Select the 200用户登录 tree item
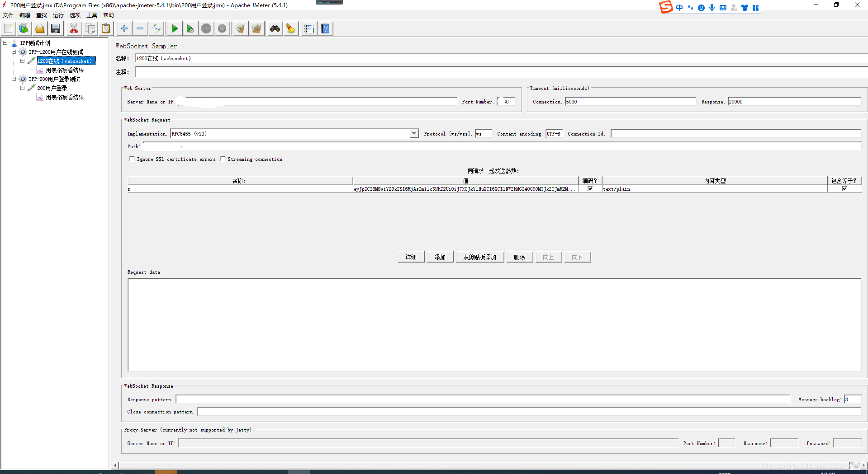Image resolution: width=868 pixels, height=474 pixels. pyautogui.click(x=52, y=88)
